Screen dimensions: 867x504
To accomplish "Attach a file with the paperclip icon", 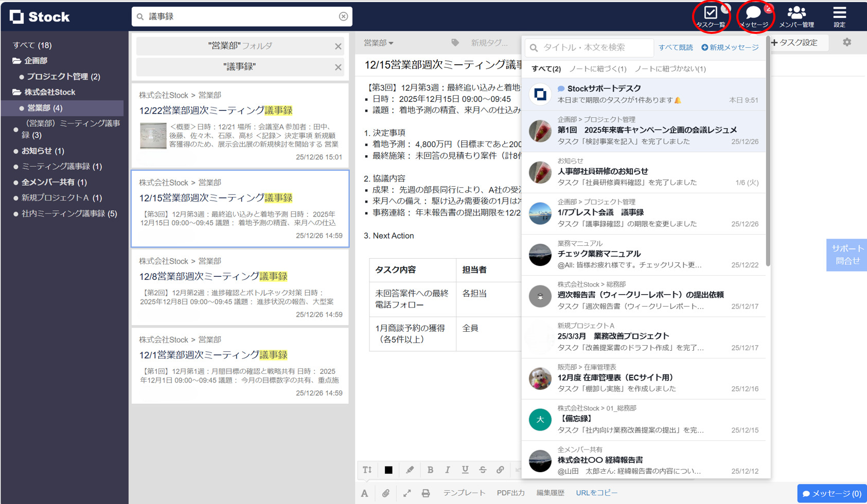I will coord(386,493).
